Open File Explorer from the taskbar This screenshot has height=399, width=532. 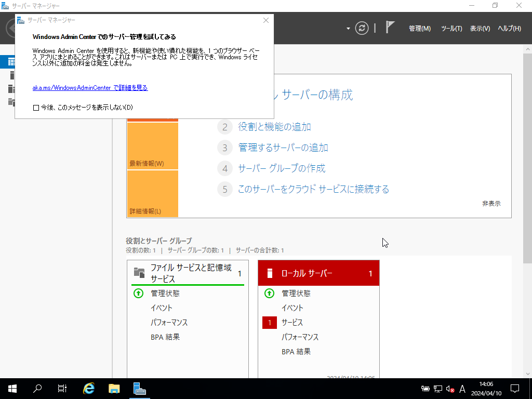pos(114,389)
